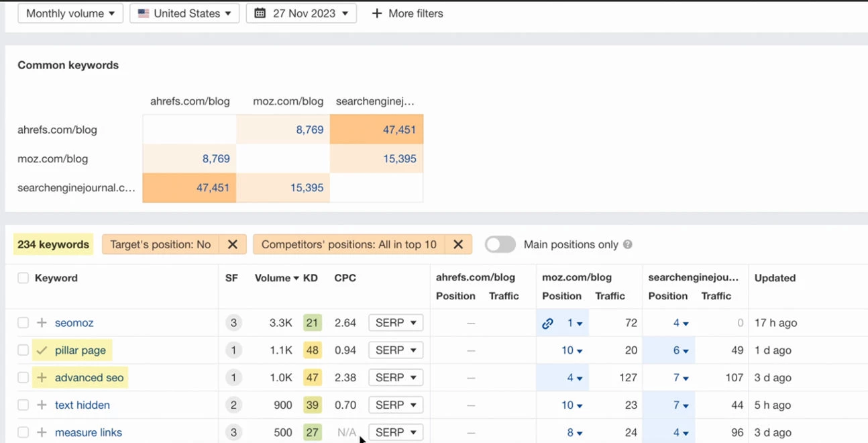This screenshot has width=868, height=443.
Task: Expand moz.com position 1 for seomoz
Action: (x=575, y=324)
